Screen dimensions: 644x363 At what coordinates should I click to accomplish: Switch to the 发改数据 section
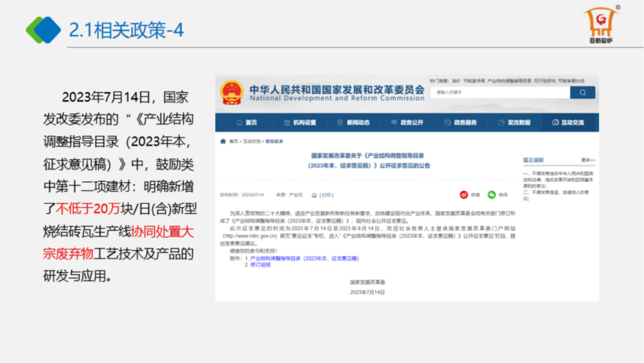click(514, 122)
